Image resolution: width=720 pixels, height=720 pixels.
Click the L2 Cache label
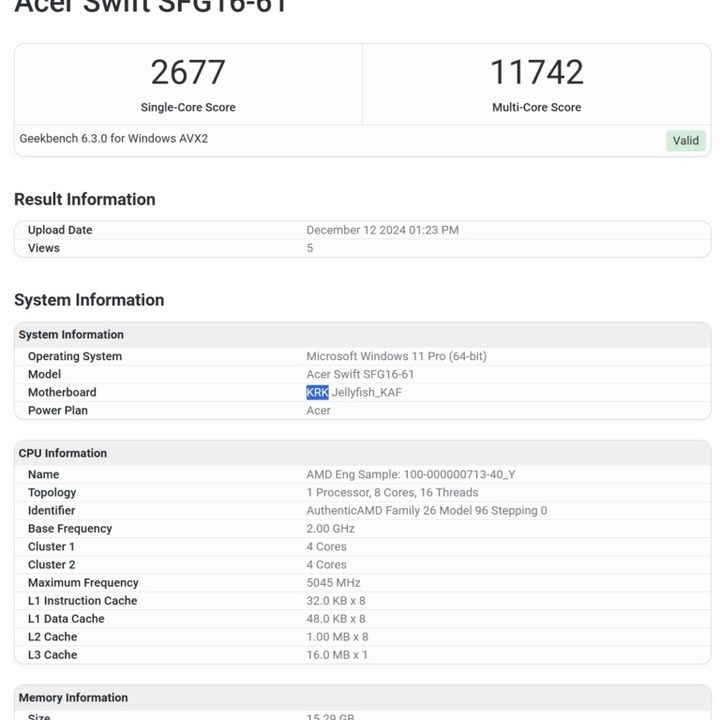[52, 636]
